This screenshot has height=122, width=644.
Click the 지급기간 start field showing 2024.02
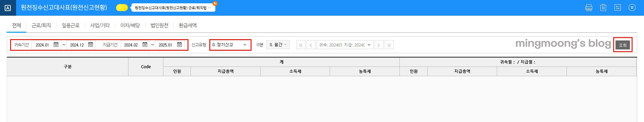coord(135,45)
